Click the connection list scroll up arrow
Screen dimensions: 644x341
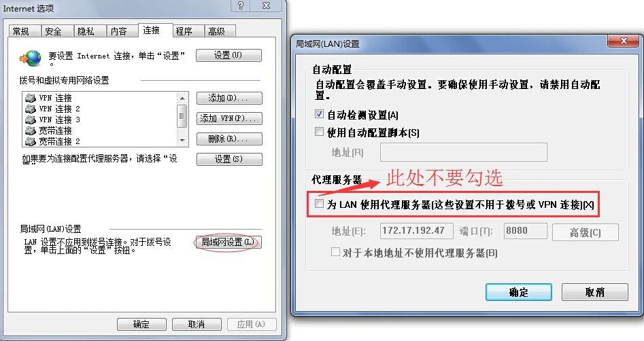[x=182, y=98]
